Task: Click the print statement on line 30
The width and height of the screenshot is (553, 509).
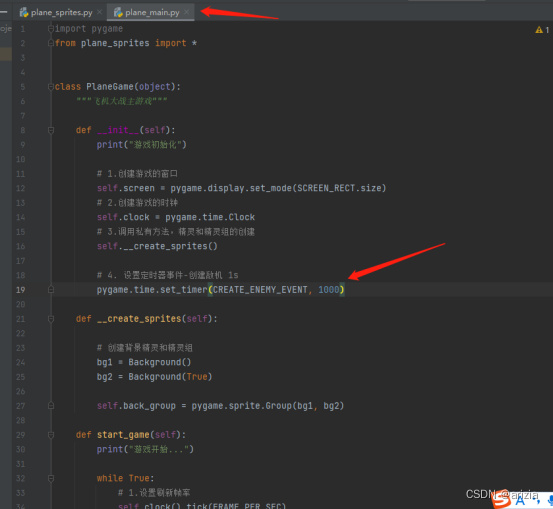Action: [x=145, y=449]
